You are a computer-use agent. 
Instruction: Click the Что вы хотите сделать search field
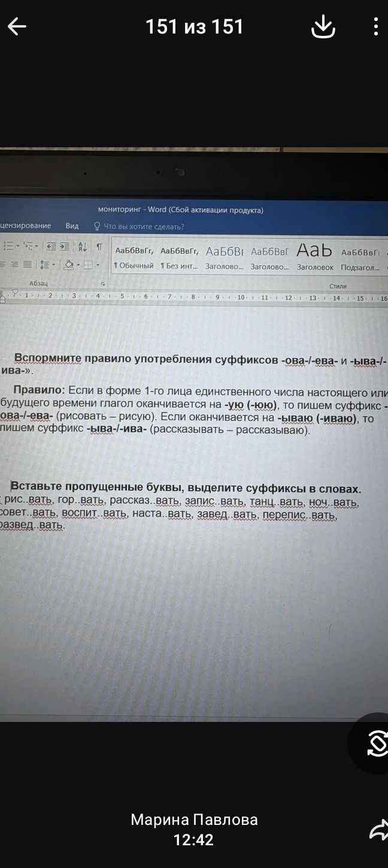[x=144, y=226]
